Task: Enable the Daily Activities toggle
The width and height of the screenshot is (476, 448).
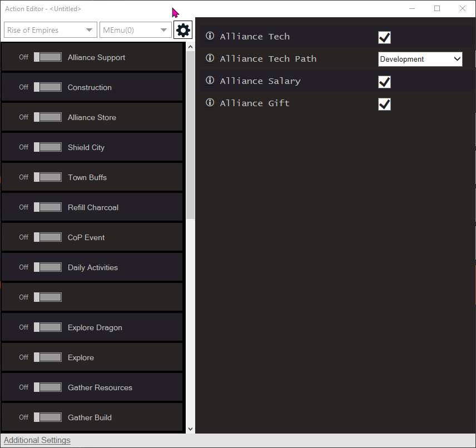Action: point(48,267)
